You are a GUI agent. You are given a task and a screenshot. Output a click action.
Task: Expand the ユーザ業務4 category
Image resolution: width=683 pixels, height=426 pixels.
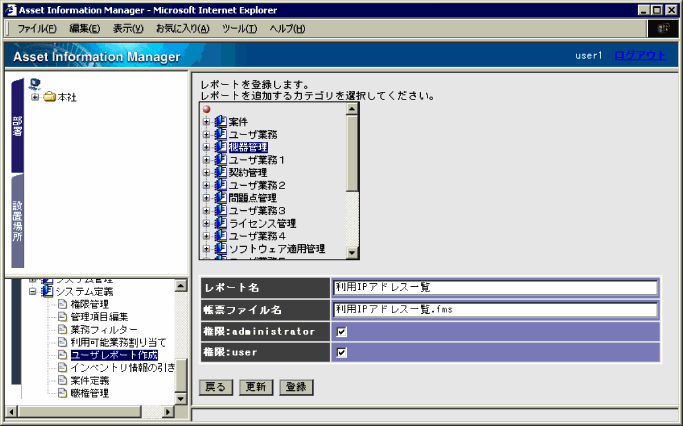[206, 236]
